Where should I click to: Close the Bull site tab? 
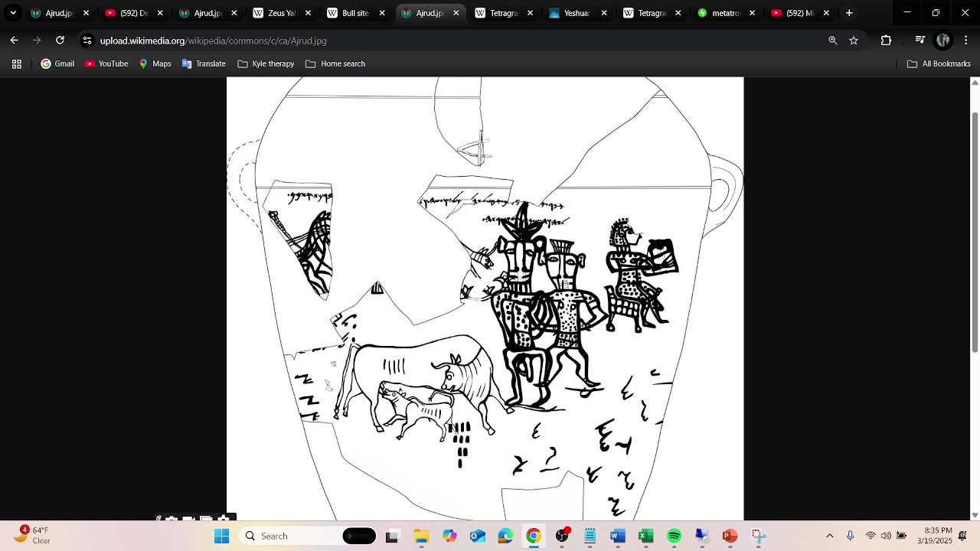click(x=382, y=13)
